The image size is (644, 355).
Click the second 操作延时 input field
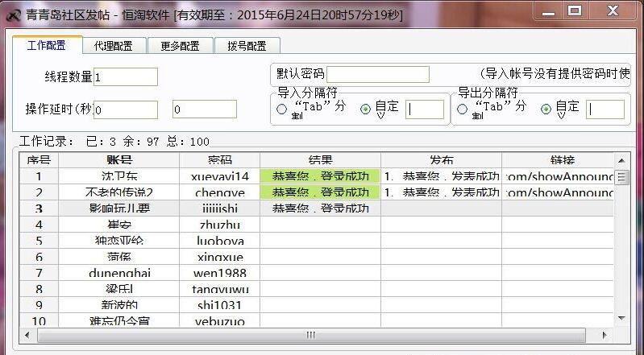click(205, 109)
